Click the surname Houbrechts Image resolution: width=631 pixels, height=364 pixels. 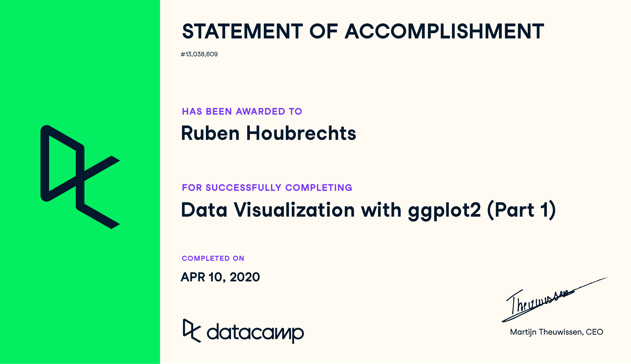coord(301,133)
